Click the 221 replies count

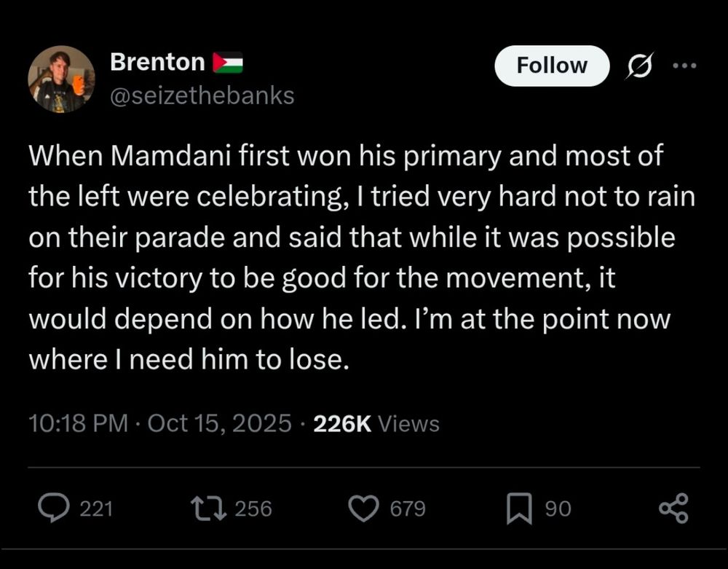96,509
